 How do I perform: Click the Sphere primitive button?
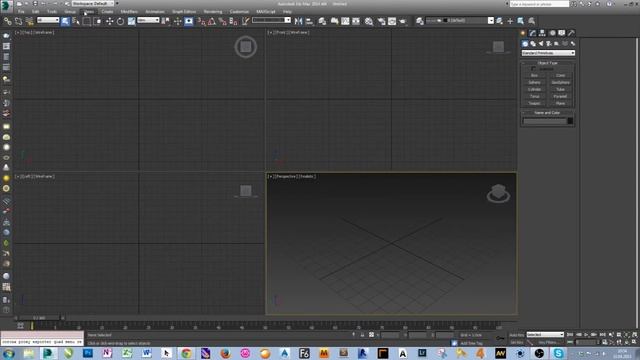click(x=534, y=82)
